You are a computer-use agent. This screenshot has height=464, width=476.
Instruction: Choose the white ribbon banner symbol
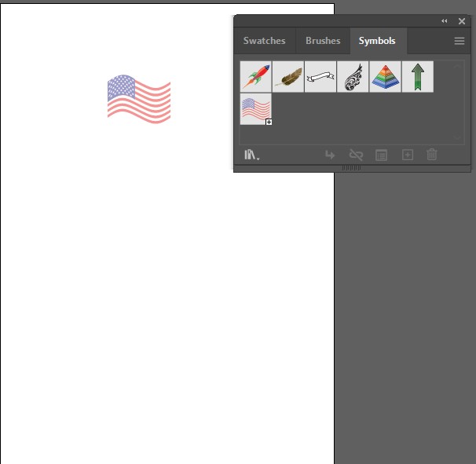320,77
